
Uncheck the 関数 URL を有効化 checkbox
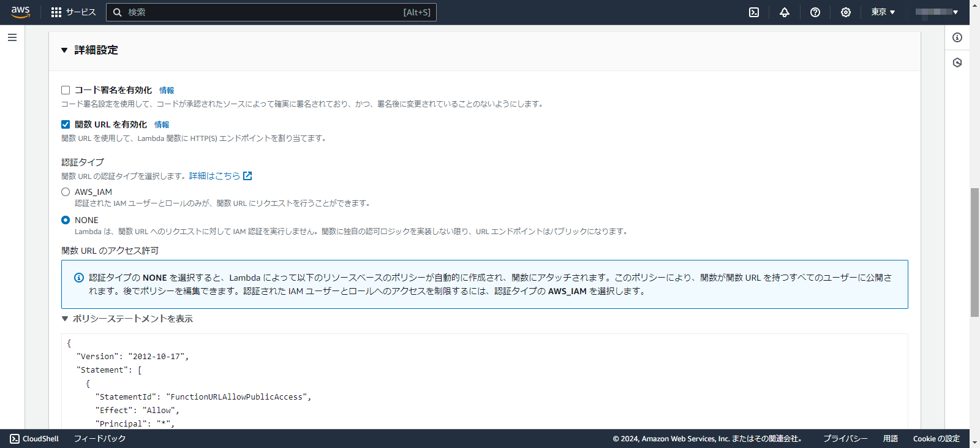pos(66,124)
